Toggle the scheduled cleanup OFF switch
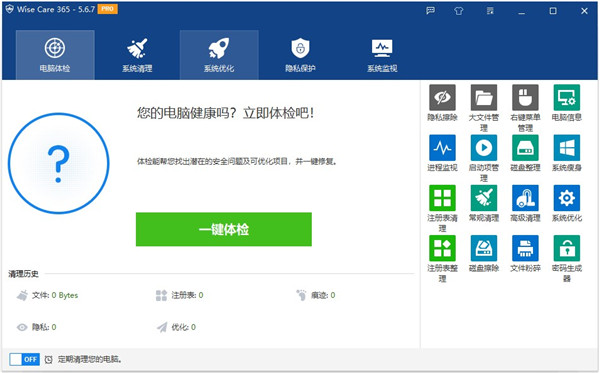 pos(24,359)
